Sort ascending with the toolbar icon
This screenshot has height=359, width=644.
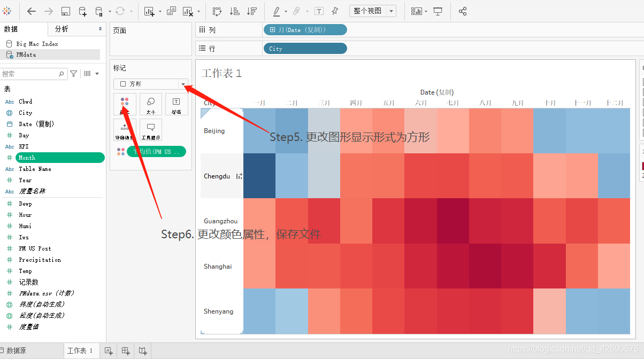click(234, 11)
